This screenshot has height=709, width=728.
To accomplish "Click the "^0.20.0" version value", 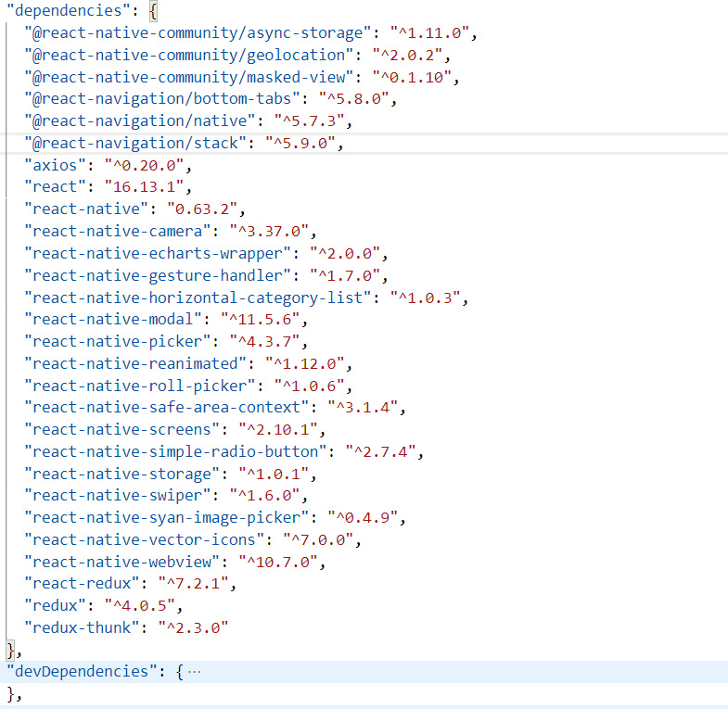I will (x=145, y=165).
